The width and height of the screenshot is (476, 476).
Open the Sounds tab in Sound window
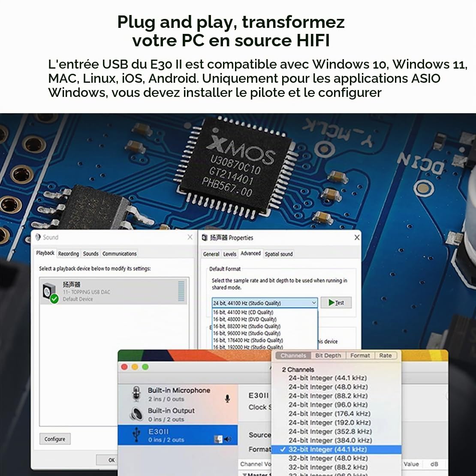click(x=91, y=254)
